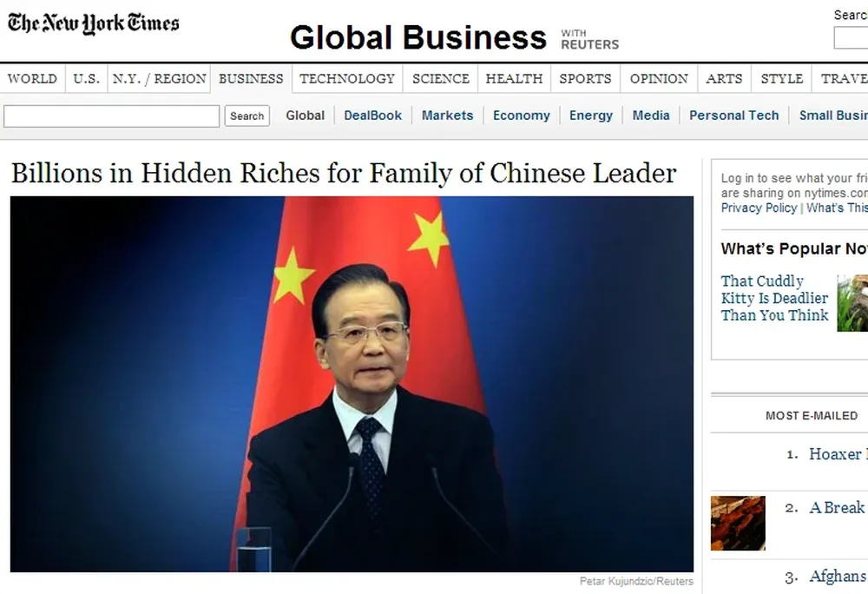The image size is (868, 594).
Task: Open food thumbnail beside second most e-mailed item
Action: 738,523
